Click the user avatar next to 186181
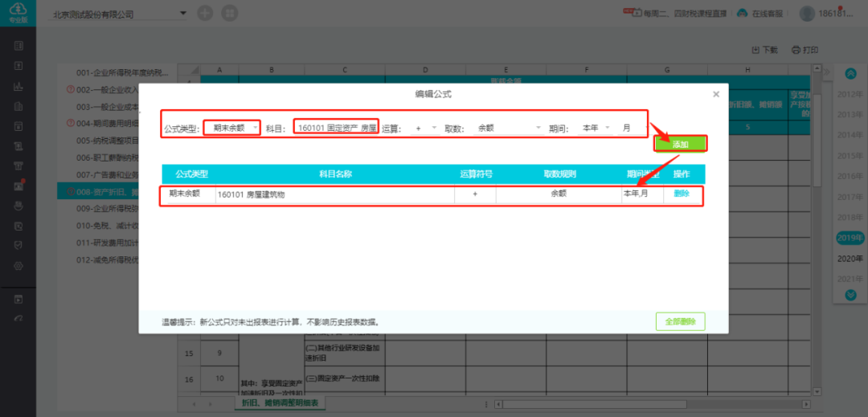868x417 pixels. click(x=807, y=14)
